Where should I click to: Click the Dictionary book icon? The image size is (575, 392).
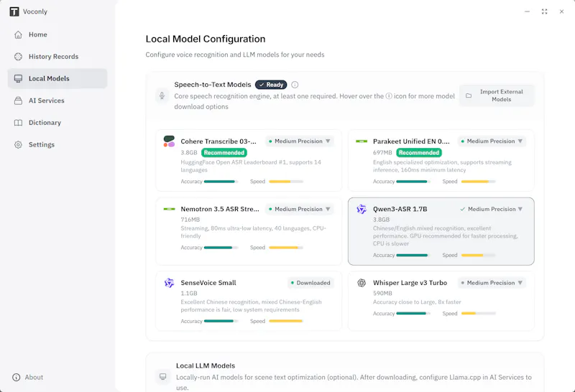point(18,123)
